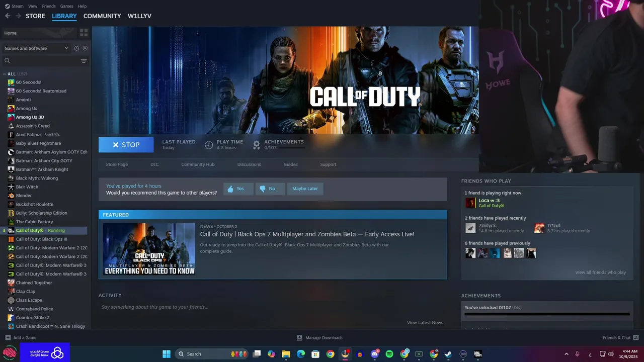Click the taskbar Search box
Viewport: 644px width, 362px height.
211,354
